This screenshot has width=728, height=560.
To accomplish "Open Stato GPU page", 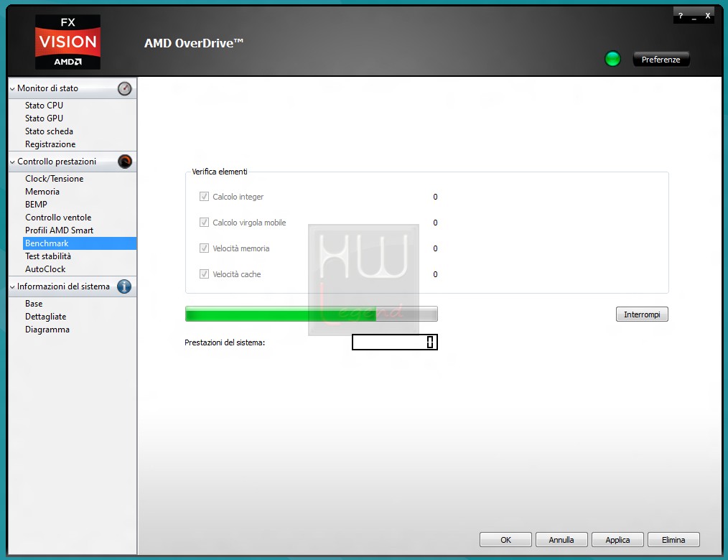I will coord(44,118).
